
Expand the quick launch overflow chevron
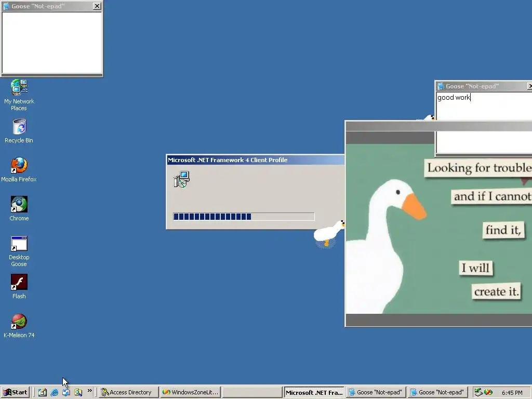pyautogui.click(x=89, y=391)
